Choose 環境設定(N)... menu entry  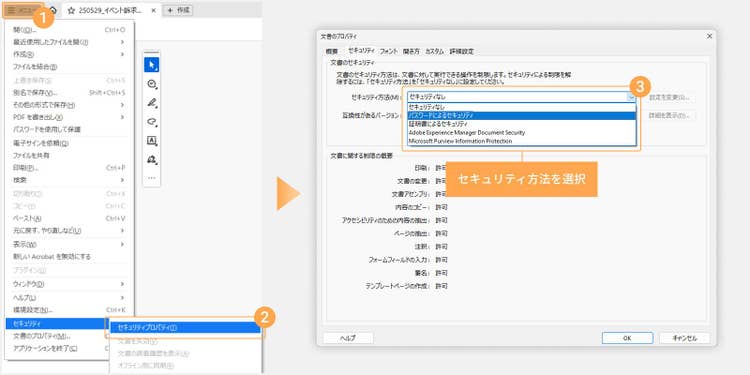pyautogui.click(x=70, y=310)
